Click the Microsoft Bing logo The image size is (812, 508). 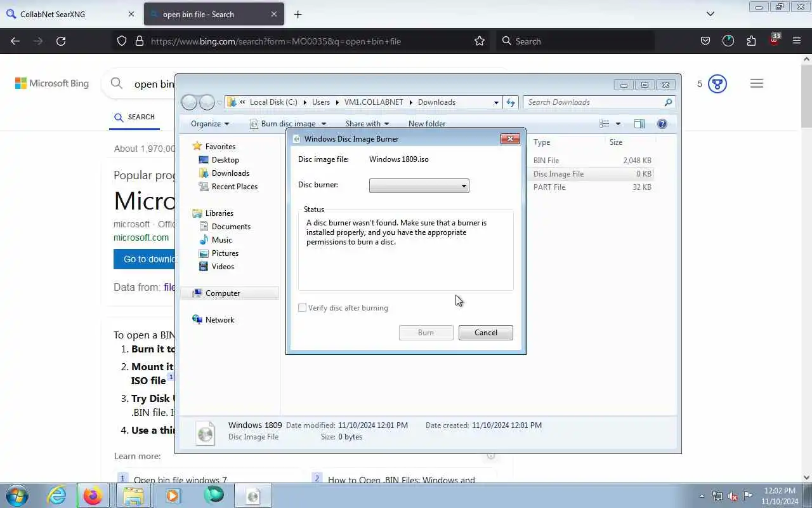pyautogui.click(x=52, y=83)
